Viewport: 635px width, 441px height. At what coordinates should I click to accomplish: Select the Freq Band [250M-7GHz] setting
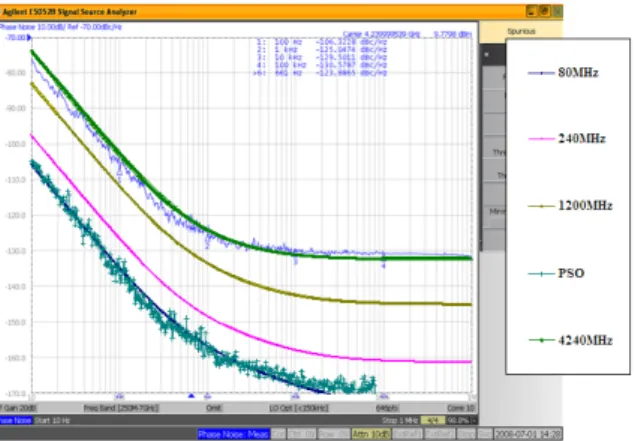click(x=121, y=408)
